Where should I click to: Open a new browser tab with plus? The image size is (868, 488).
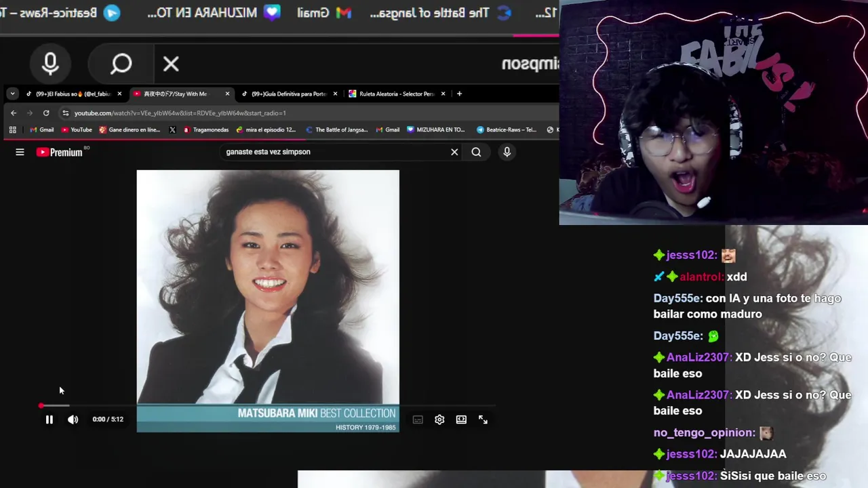[459, 94]
